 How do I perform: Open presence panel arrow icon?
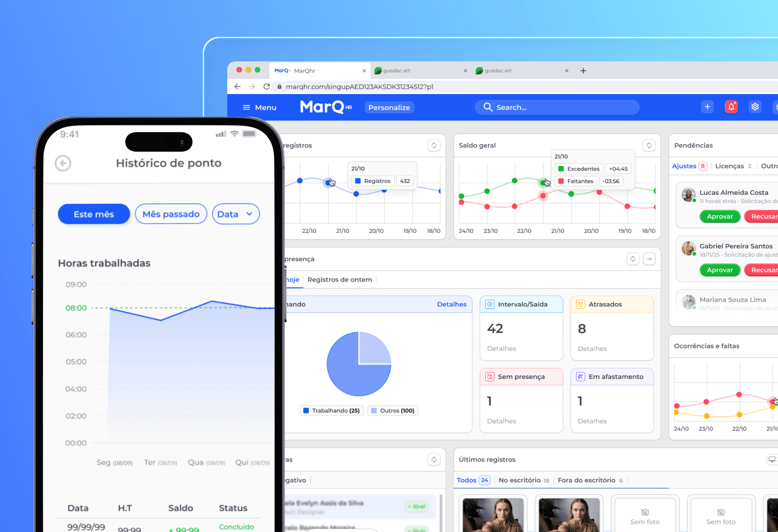tap(649, 259)
